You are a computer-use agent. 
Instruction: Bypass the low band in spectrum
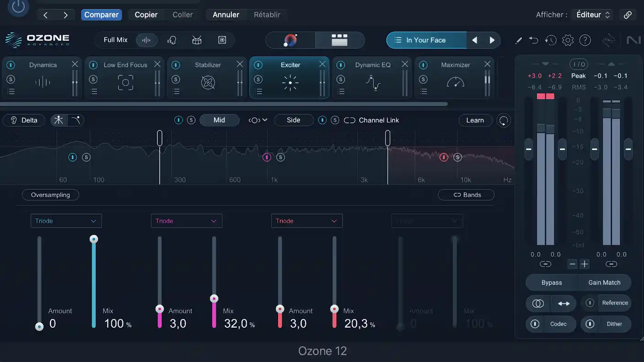(x=72, y=157)
